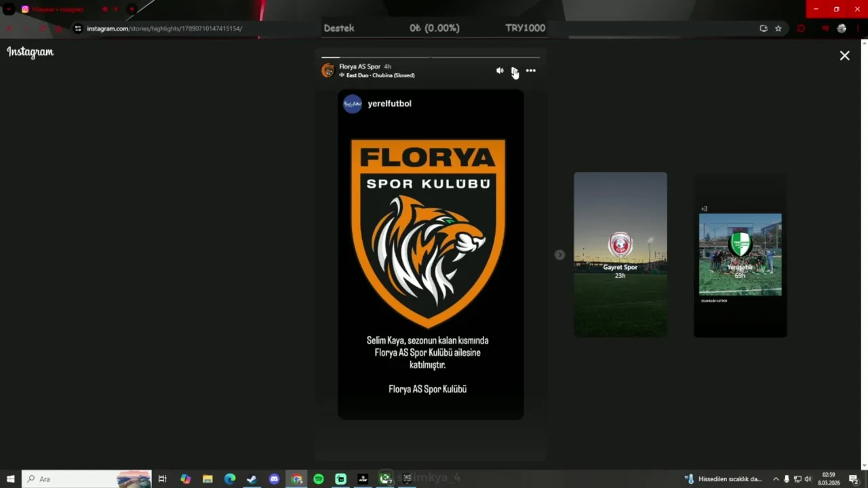Open the story more options menu
This screenshot has height=488, width=868.
[530, 70]
